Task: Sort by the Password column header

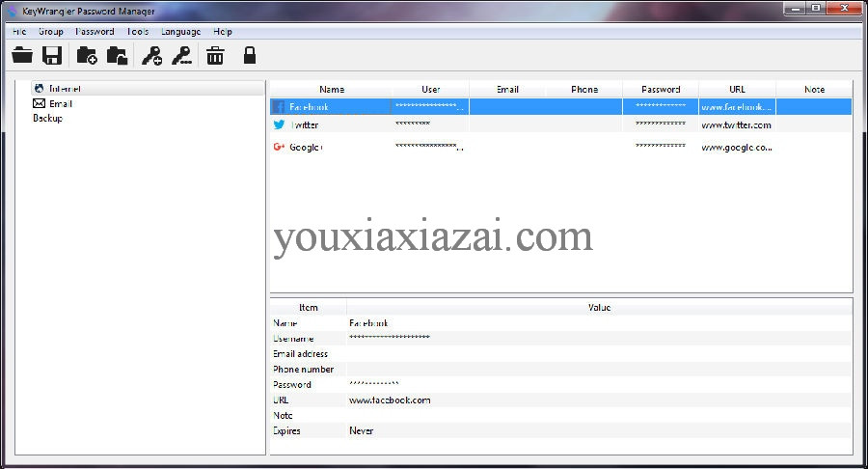Action: (x=661, y=89)
